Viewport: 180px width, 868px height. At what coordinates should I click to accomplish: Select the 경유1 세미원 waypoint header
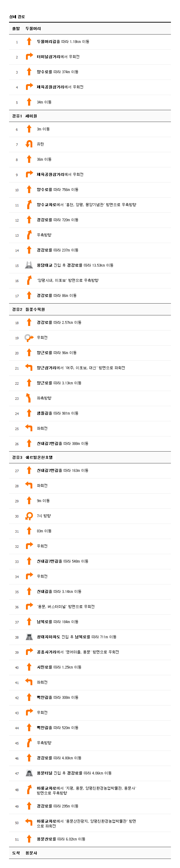90,116
